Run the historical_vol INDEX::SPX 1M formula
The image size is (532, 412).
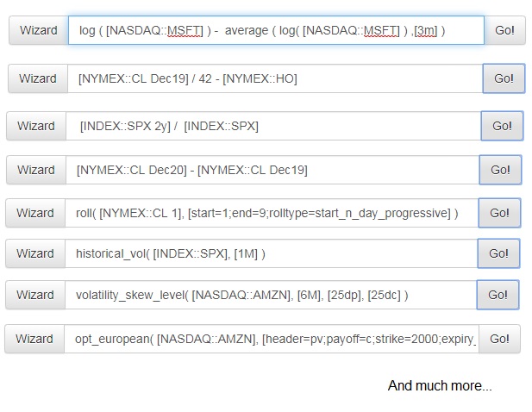tap(498, 253)
